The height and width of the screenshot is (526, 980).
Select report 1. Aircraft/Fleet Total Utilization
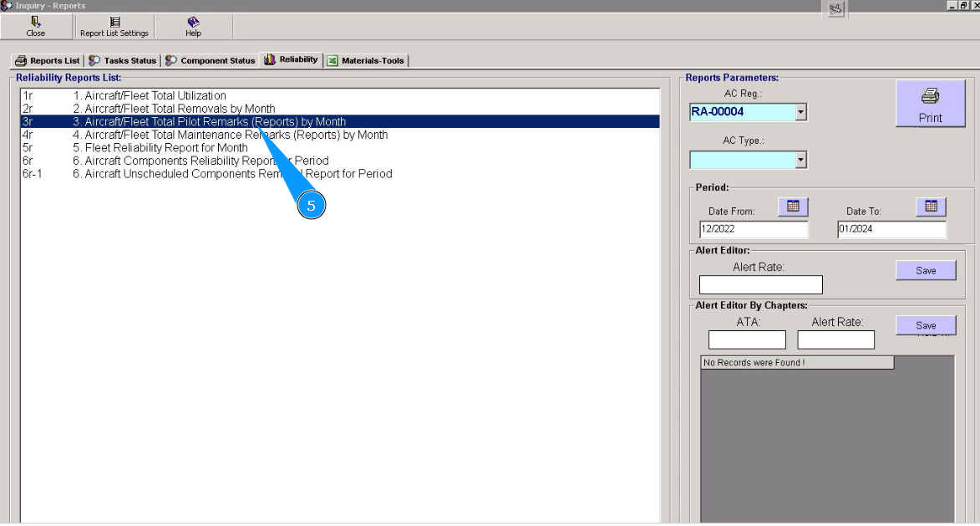(x=341, y=95)
